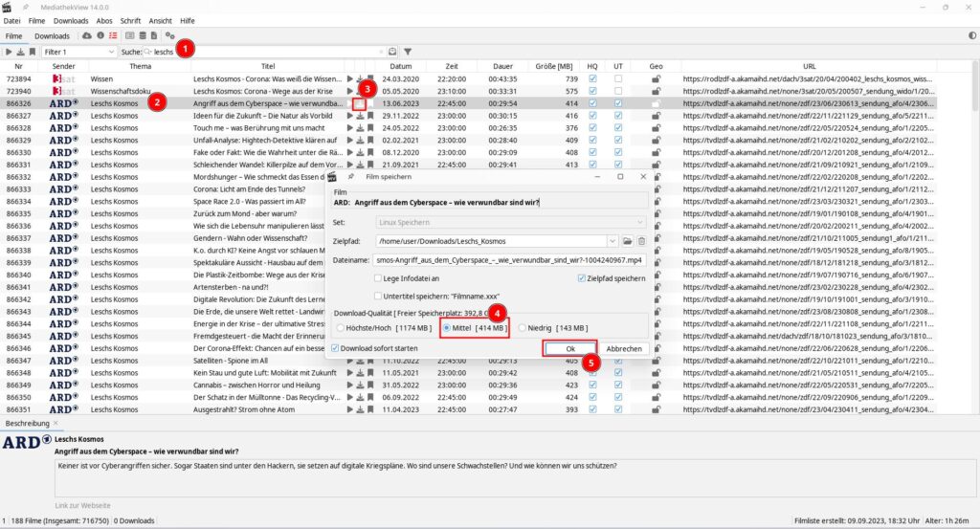980x529 pixels.
Task: Close the Beschreibung tab with its x
Action: tap(56, 423)
